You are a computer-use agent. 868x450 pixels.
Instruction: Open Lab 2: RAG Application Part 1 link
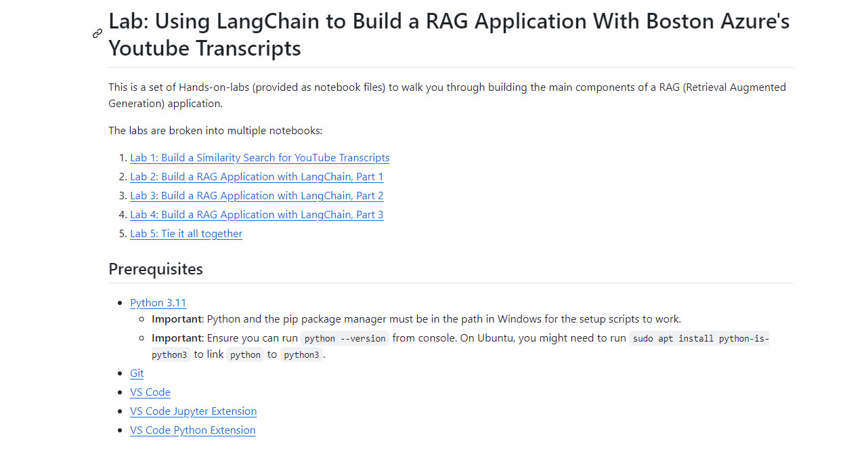(x=257, y=177)
